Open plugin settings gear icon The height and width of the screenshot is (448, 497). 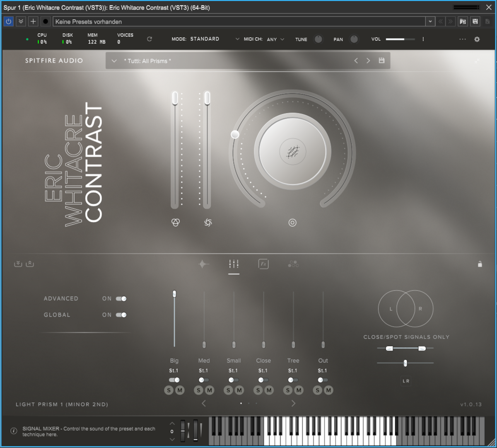[x=477, y=39]
